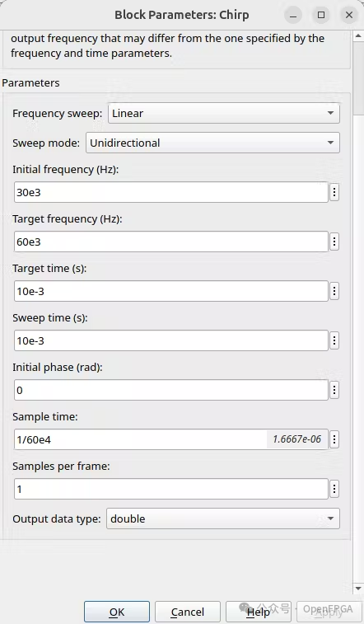Select the Target time 10e-3 field
The height and width of the screenshot is (624, 364).
click(x=170, y=291)
